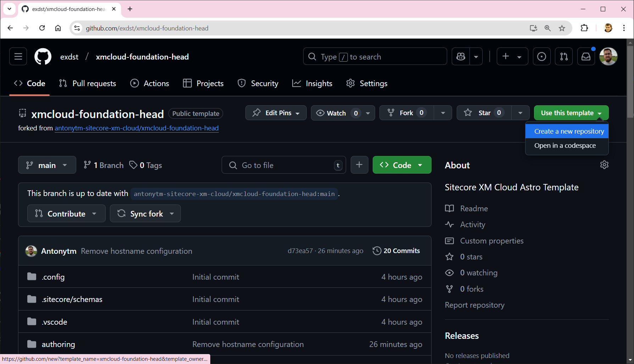Image resolution: width=634 pixels, height=364 pixels.
Task: Expand the main branch selector
Action: click(x=47, y=165)
